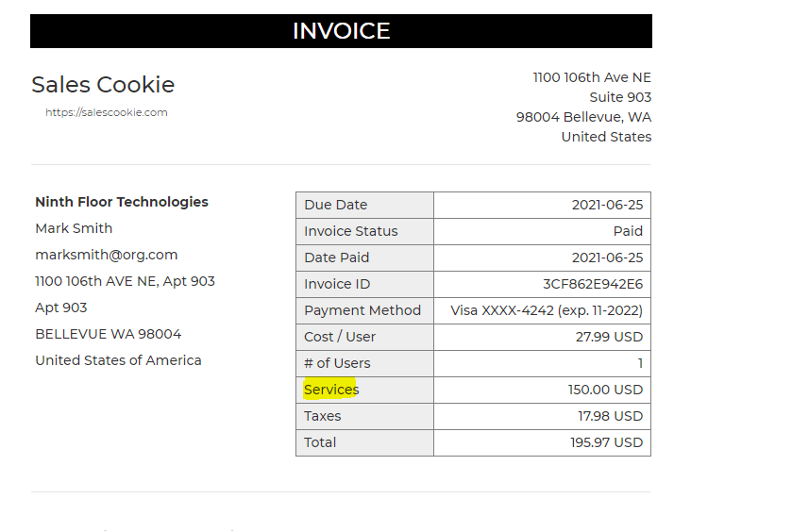
Task: Click the 'Payment Method' label cell
Action: [x=364, y=310]
